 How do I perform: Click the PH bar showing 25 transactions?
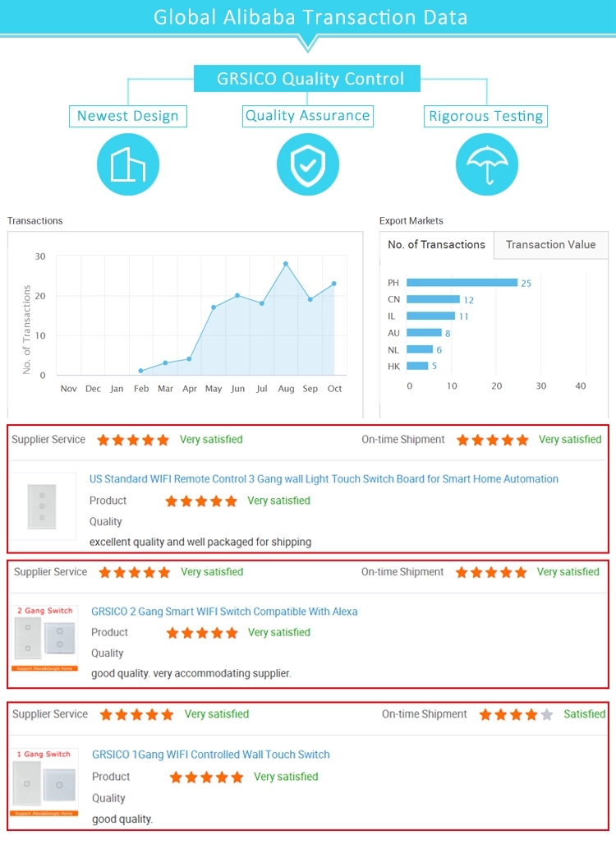pos(462,283)
